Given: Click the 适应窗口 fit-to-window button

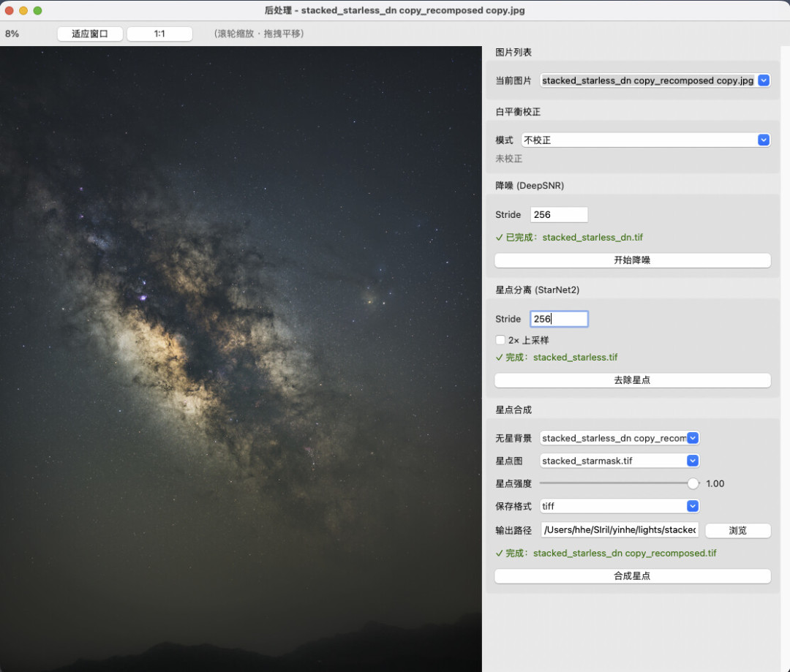Looking at the screenshot, I should point(90,34).
